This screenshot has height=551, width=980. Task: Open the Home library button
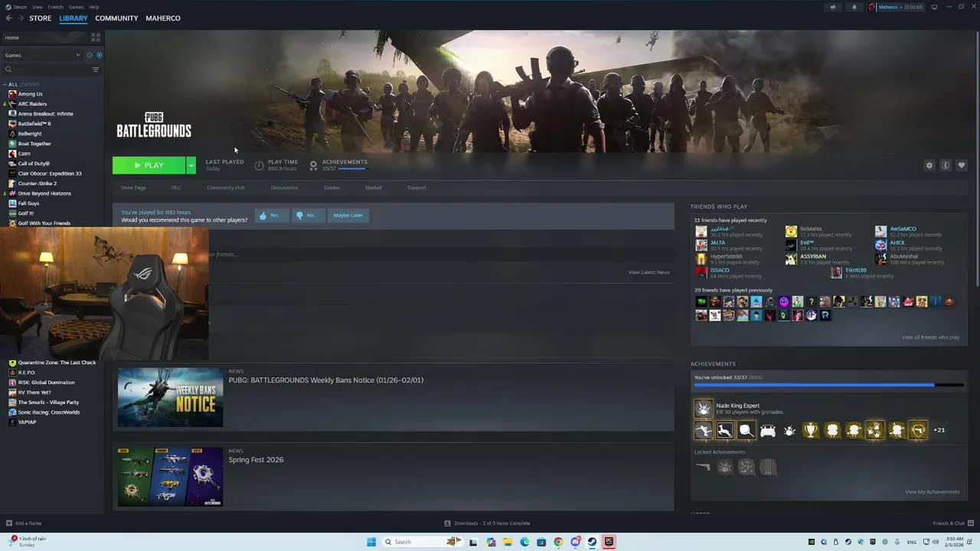[x=44, y=37]
